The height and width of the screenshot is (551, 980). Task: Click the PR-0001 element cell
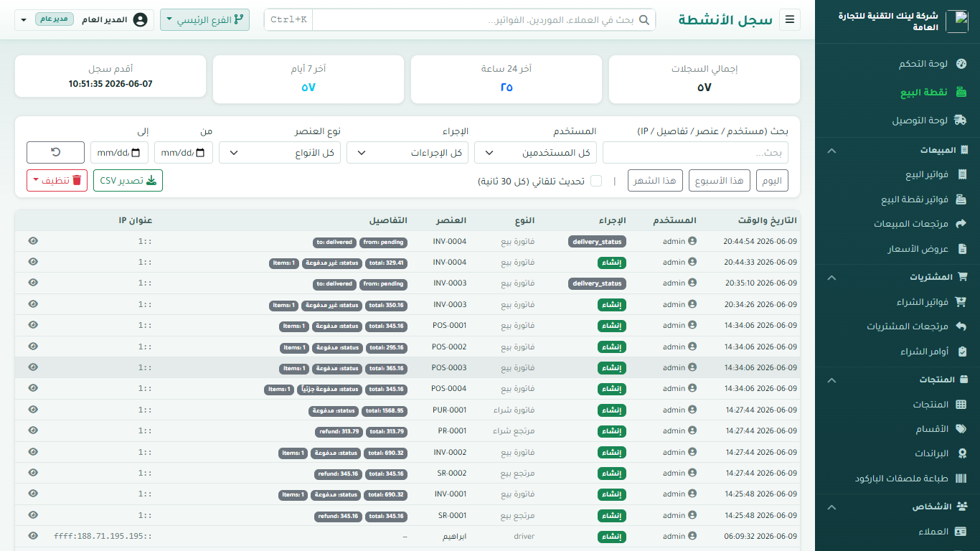452,431
